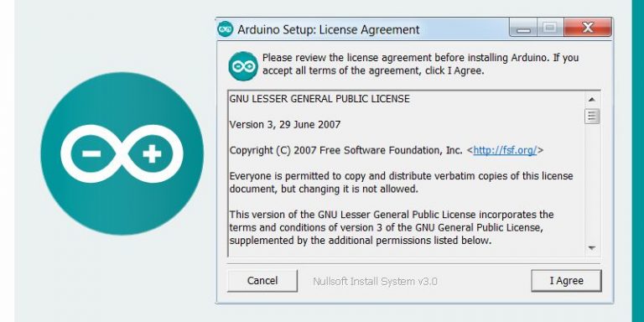Click the plus symbol in the large logo
The width and height of the screenshot is (644, 322).
point(152,153)
